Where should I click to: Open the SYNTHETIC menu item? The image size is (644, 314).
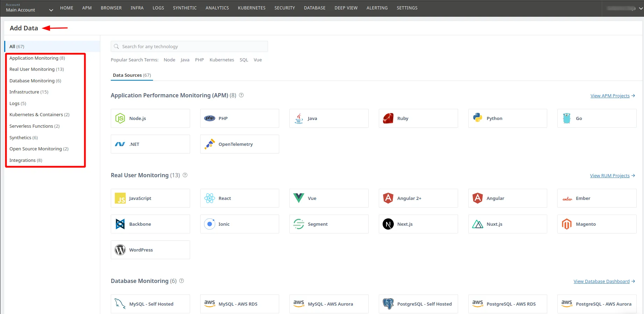coord(185,8)
